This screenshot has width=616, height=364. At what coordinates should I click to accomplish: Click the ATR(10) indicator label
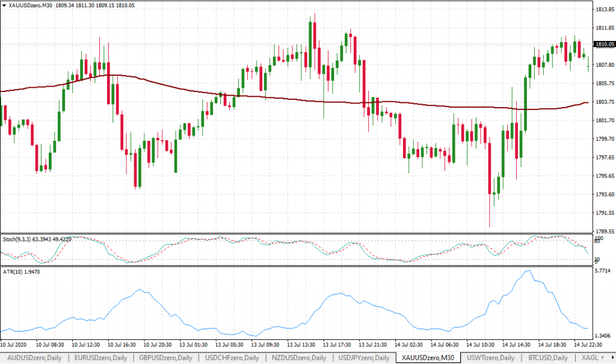click(13, 272)
